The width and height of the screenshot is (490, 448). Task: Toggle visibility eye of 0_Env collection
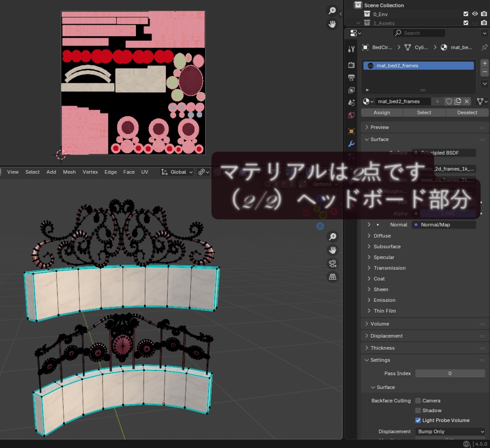[x=475, y=14]
